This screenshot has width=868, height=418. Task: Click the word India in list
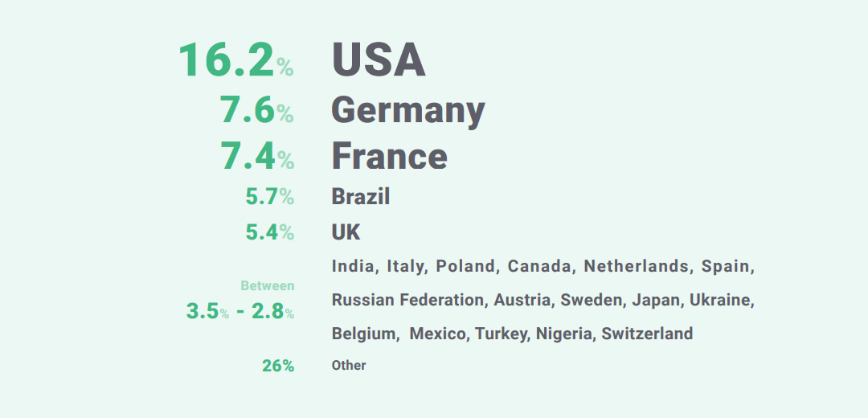pyautogui.click(x=354, y=266)
